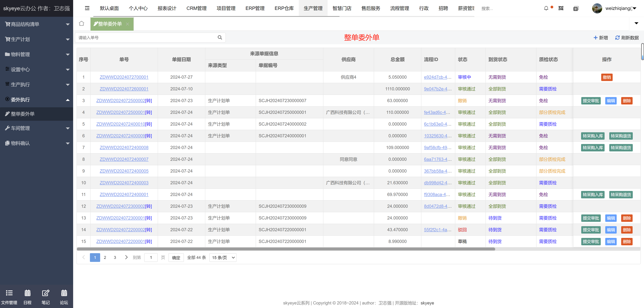Click the horizontal table scrollbar
The width and height of the screenshot is (644, 308).
click(x=286, y=249)
